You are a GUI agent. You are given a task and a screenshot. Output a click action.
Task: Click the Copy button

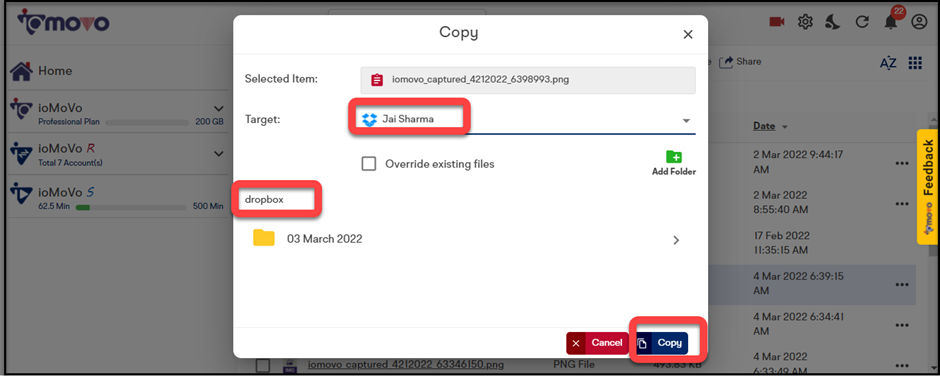pos(662,343)
